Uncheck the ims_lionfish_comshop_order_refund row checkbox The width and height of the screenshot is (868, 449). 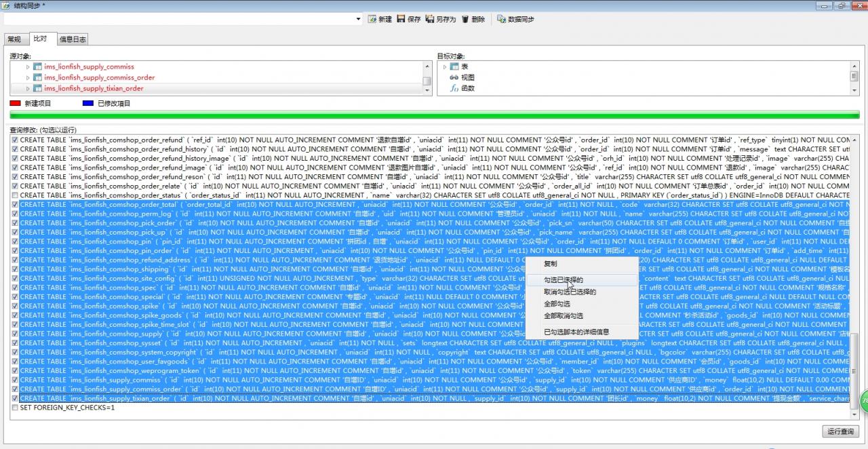[15, 140]
